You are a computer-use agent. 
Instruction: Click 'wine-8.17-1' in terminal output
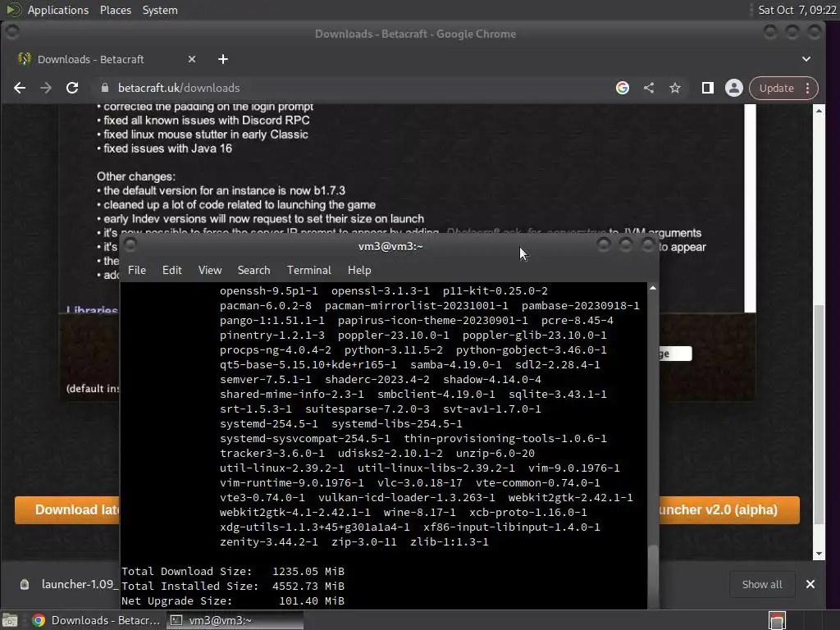419,512
